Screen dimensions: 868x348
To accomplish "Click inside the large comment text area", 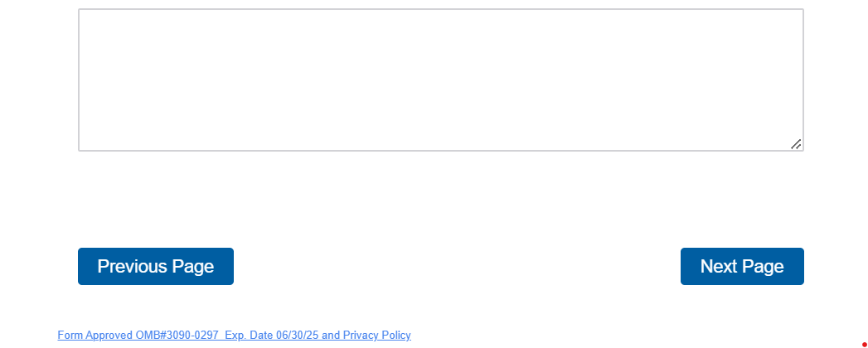I will tap(440, 80).
